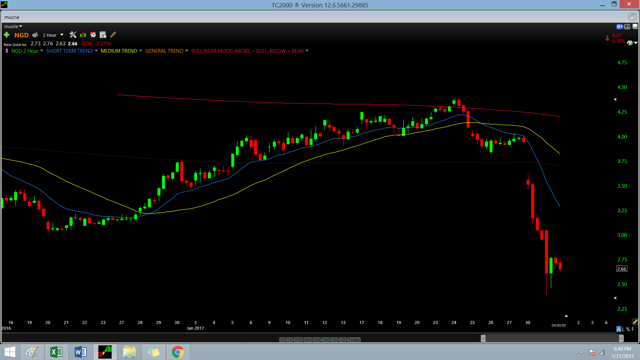This screenshot has height=360, width=640.
Task: Click the color wheel icon at top right
Action: pos(630,43)
